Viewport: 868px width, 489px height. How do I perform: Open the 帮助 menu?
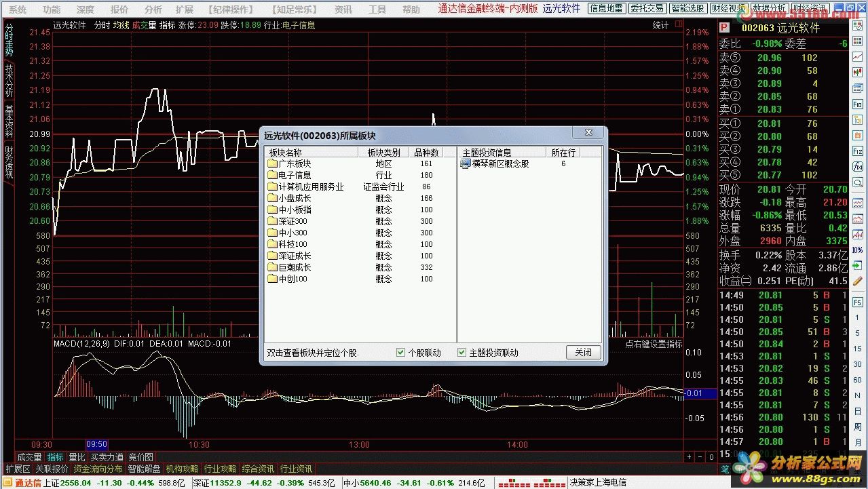[411, 9]
